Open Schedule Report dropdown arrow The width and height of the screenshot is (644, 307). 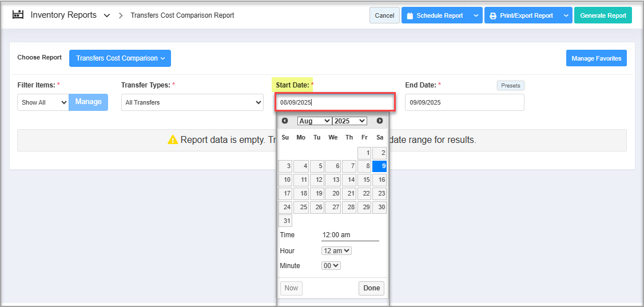tap(476, 15)
